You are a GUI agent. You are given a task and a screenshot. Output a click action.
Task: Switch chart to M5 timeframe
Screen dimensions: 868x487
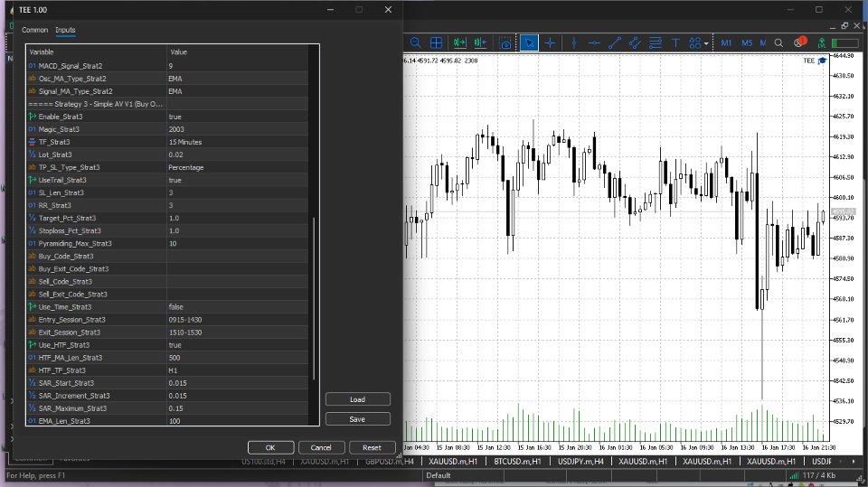coord(747,43)
